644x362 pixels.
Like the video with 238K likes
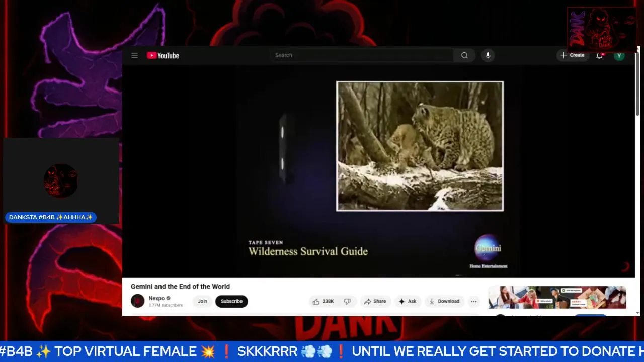point(323,301)
